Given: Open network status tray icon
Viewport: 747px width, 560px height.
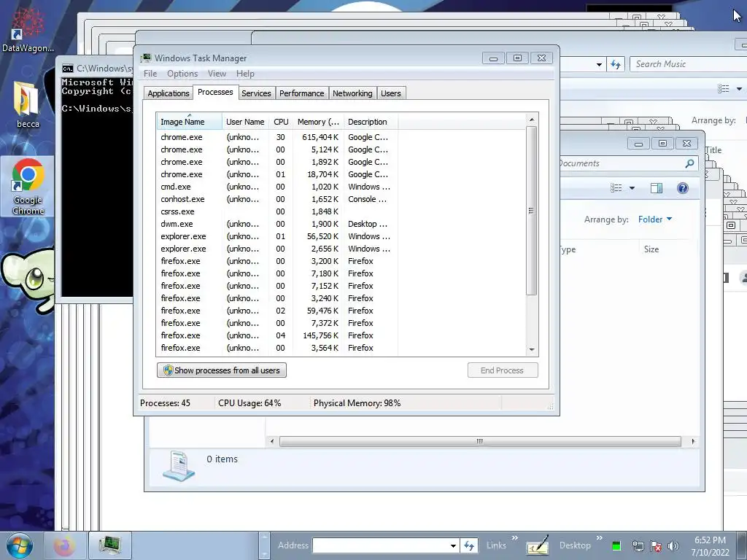Looking at the screenshot, I should pyautogui.click(x=638, y=545).
